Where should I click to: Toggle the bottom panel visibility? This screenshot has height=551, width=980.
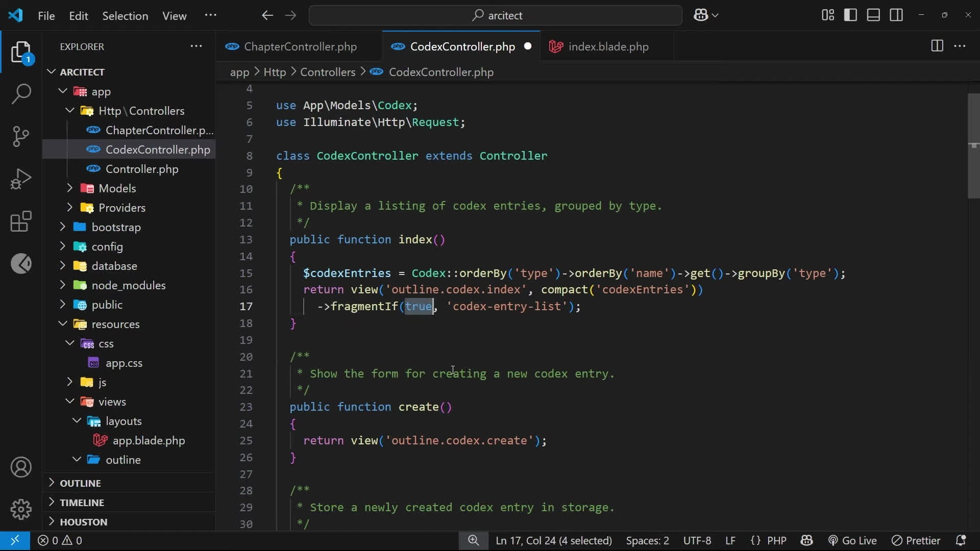tap(873, 15)
